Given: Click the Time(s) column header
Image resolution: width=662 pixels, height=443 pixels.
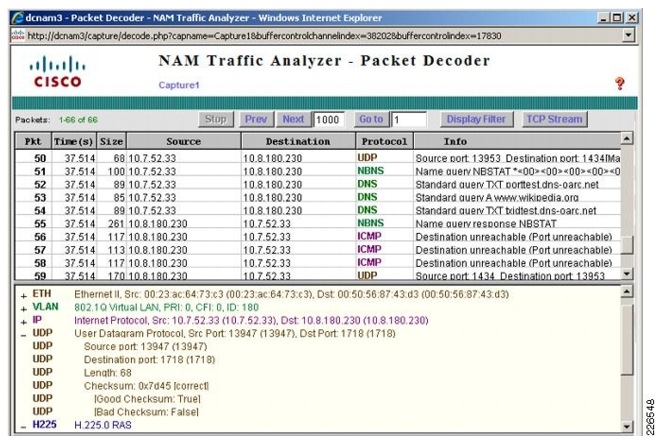Looking at the screenshot, I should tap(73, 141).
